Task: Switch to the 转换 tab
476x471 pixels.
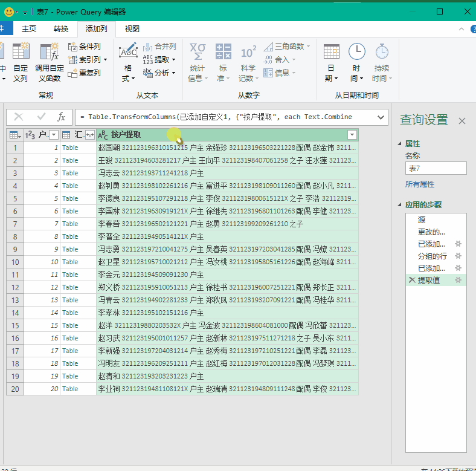Action: pos(61,29)
